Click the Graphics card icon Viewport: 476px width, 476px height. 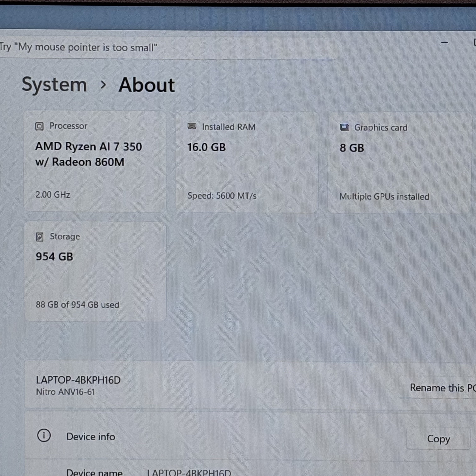point(344,127)
